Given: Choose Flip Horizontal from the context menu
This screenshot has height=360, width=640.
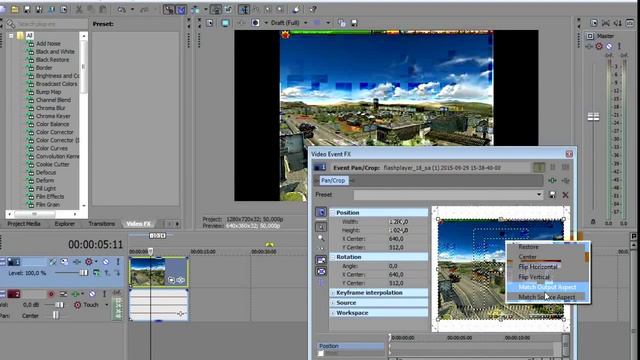Looking at the screenshot, I should click(538, 267).
